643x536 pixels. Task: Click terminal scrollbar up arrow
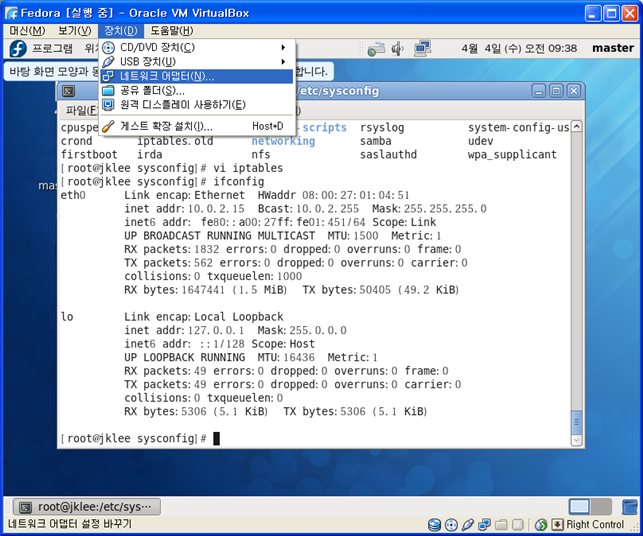coord(576,127)
